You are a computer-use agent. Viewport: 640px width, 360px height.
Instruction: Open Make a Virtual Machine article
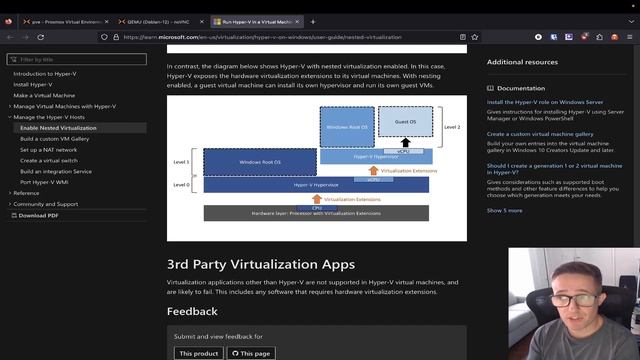[x=44, y=96]
